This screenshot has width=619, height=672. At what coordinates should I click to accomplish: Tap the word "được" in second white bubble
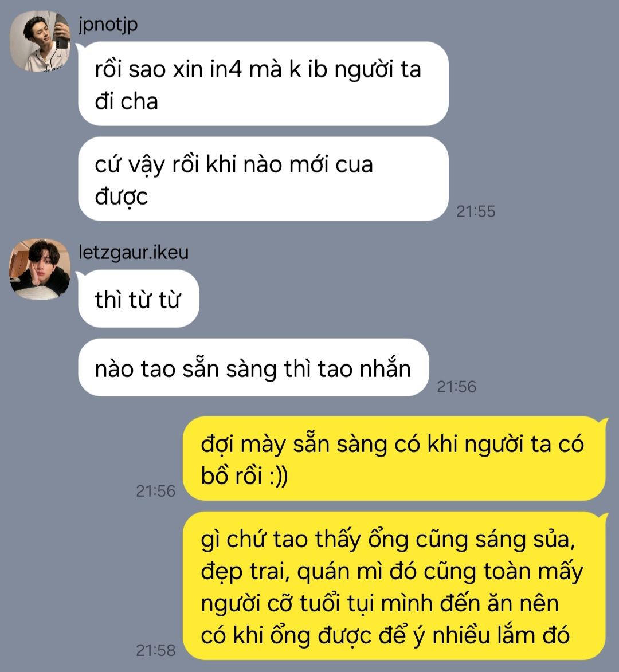[122, 197]
